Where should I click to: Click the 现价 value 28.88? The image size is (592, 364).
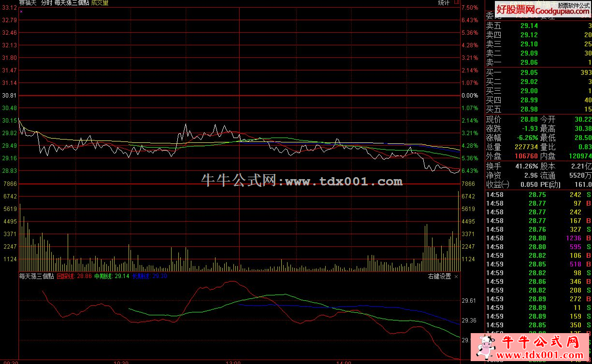coord(529,119)
